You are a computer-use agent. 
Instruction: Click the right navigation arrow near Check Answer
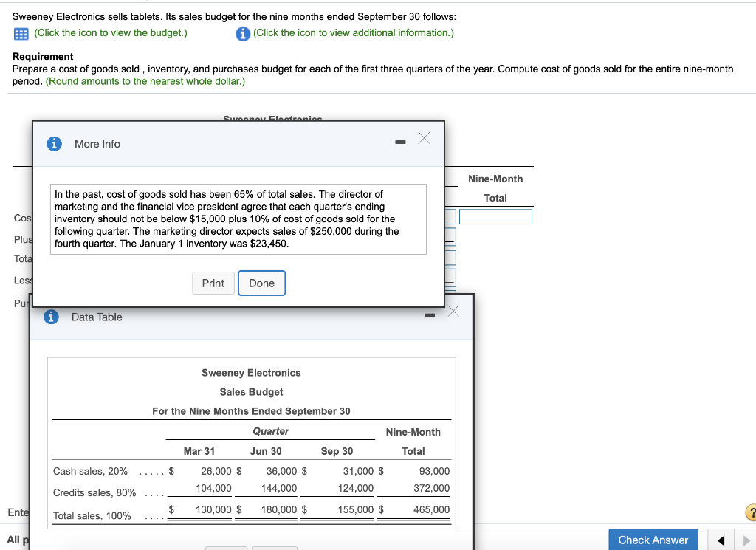746,540
